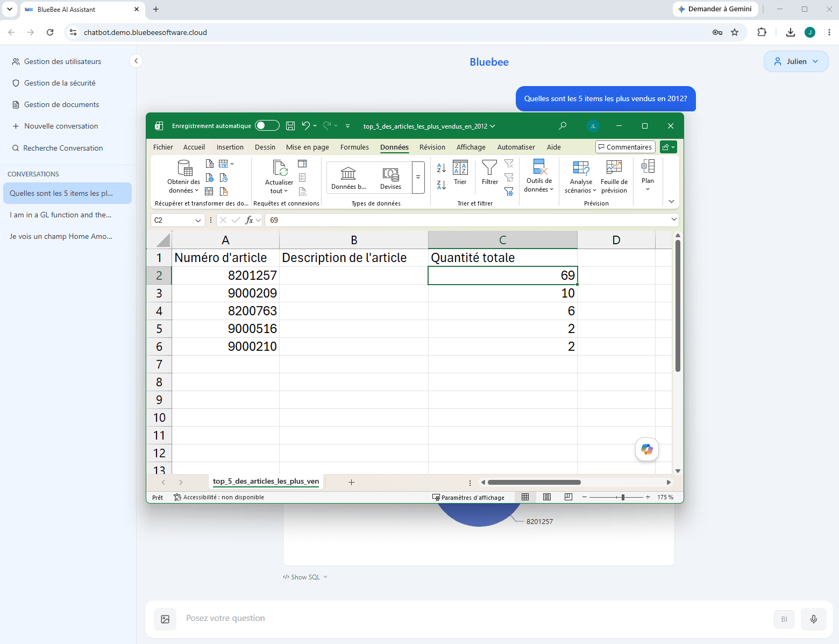839x644 pixels.
Task: Click the advanced filter funnel-gear icon
Action: (x=509, y=192)
